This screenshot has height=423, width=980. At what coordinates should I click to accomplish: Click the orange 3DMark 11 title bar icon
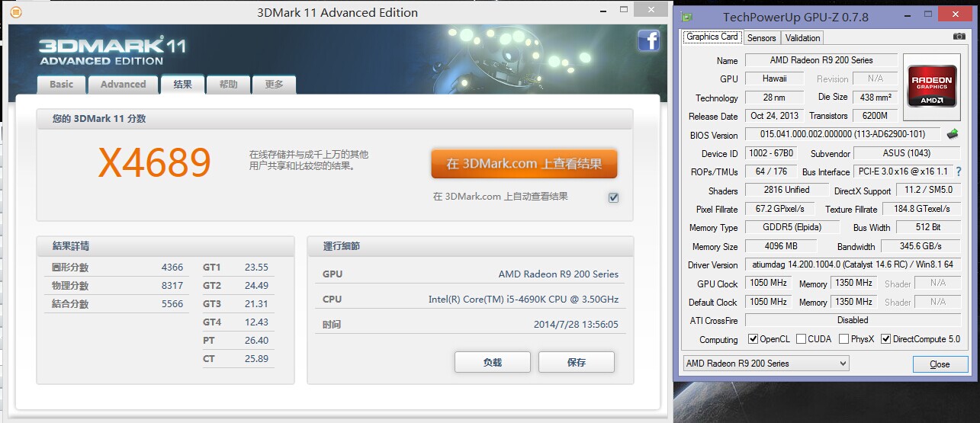click(17, 12)
